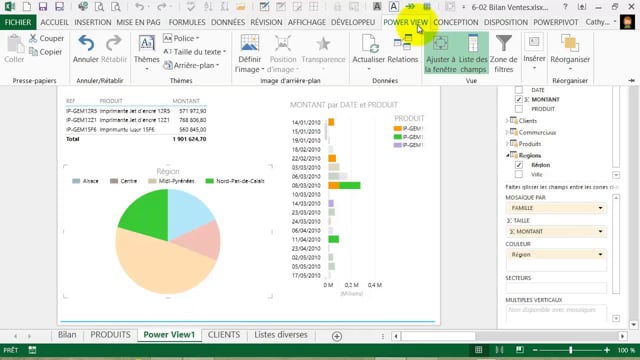
Task: Click the Réorganiser icon
Action: pos(570,44)
